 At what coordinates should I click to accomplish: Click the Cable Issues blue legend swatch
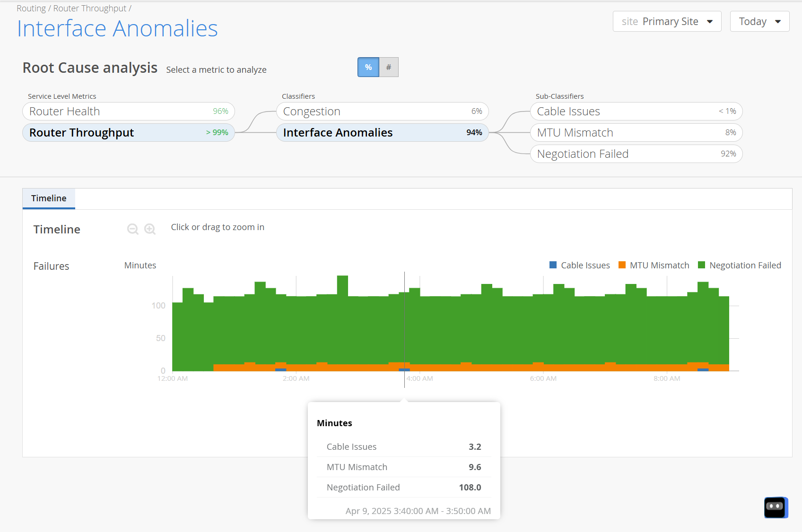coord(553,265)
